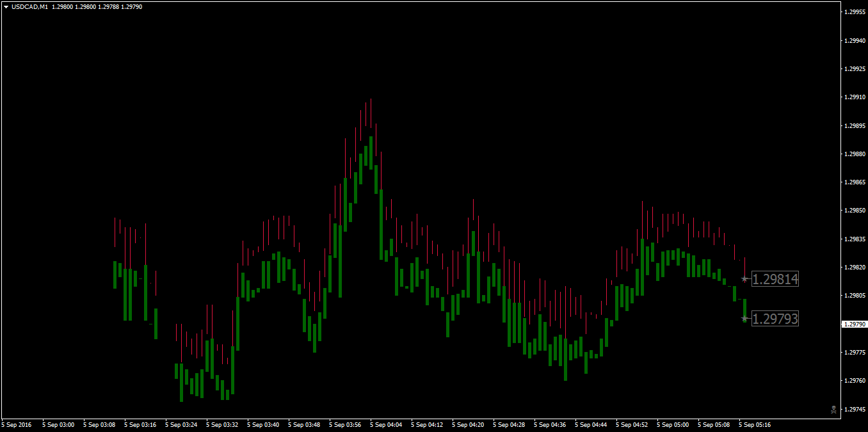Click the skull expert advisor icon
The image size is (868, 432).
click(833, 410)
